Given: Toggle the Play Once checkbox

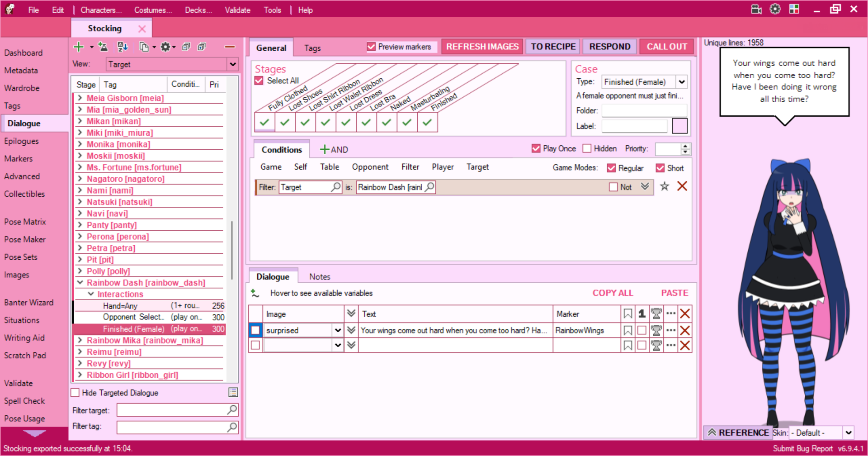Looking at the screenshot, I should [x=536, y=148].
